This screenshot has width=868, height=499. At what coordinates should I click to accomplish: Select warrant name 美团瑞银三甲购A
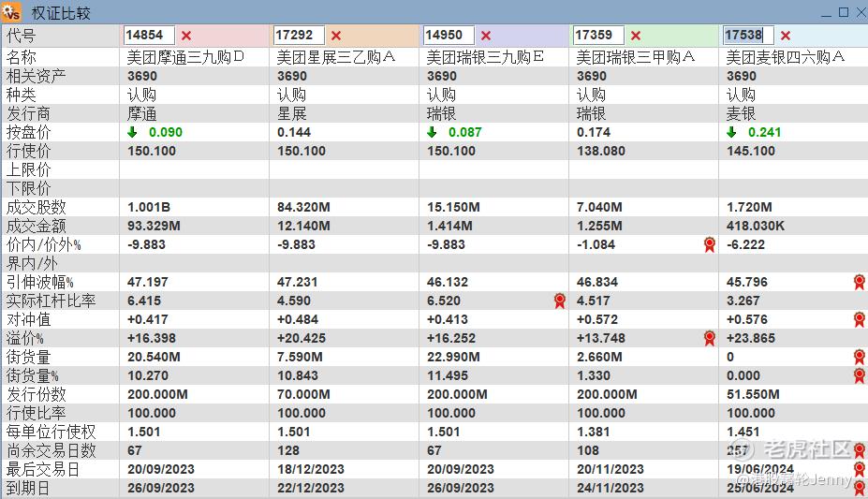[x=636, y=57]
